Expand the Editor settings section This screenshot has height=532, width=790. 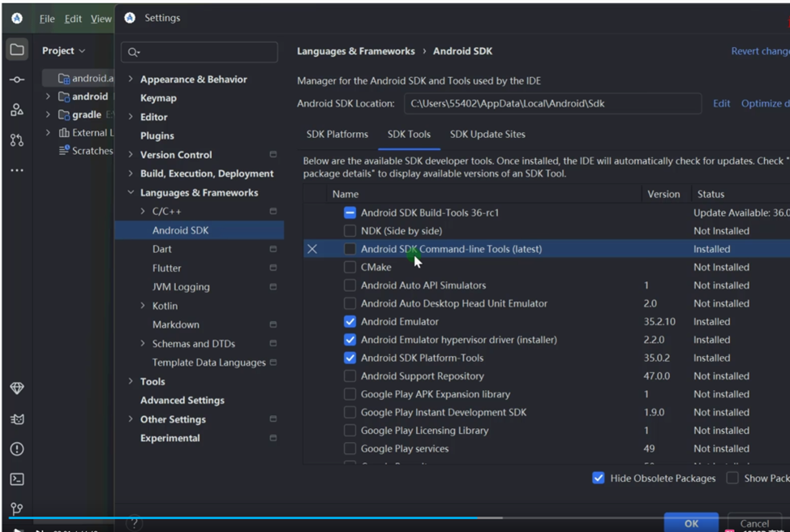pos(131,117)
